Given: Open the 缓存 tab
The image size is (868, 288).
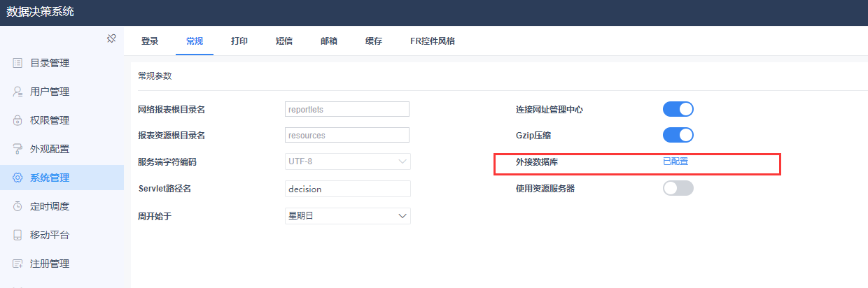Looking at the screenshot, I should [374, 41].
